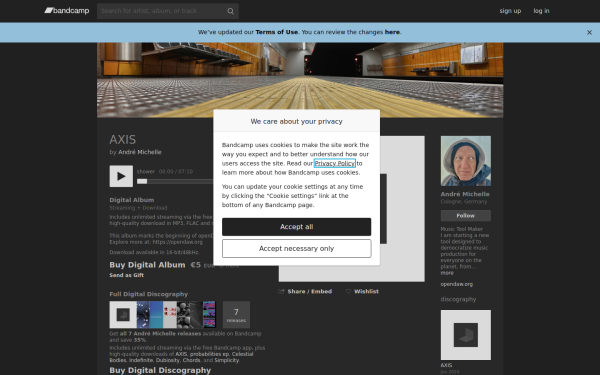Click Send as Gift
The height and width of the screenshot is (375, 600).
(127, 275)
